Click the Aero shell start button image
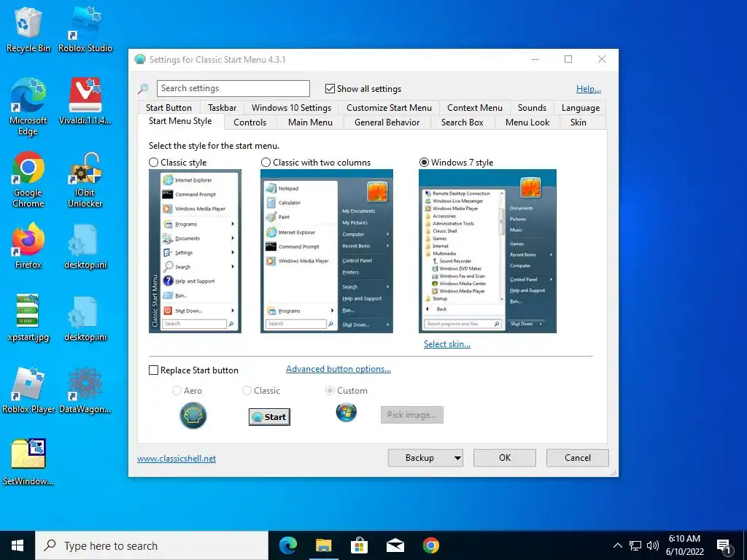The image size is (747, 560). pyautogui.click(x=193, y=415)
